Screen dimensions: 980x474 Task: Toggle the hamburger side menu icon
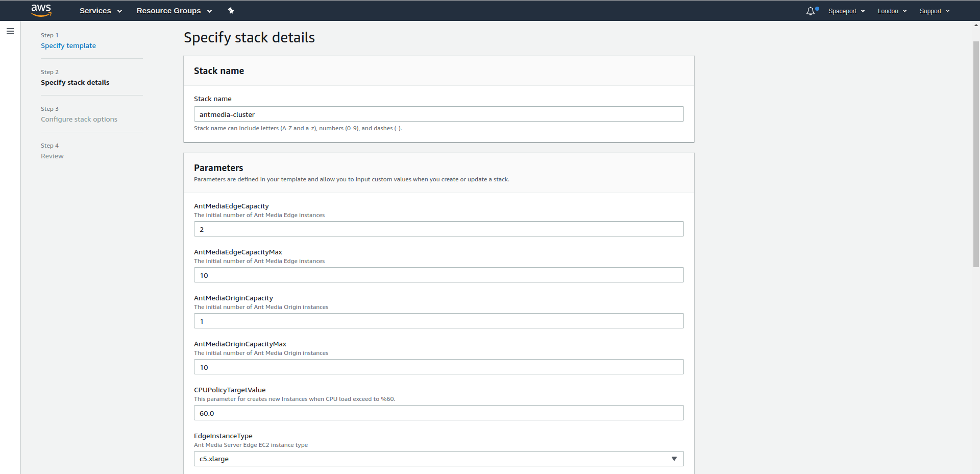pos(10,31)
